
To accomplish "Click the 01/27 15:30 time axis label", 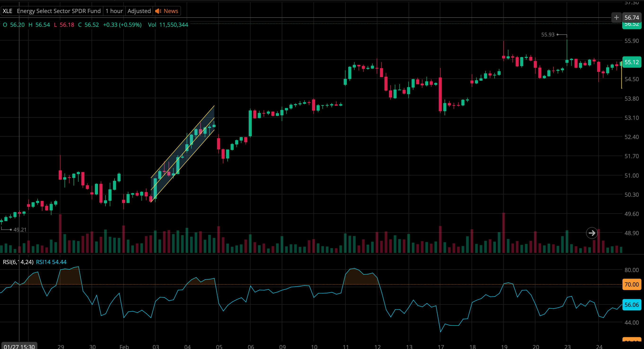I will pos(19,346).
